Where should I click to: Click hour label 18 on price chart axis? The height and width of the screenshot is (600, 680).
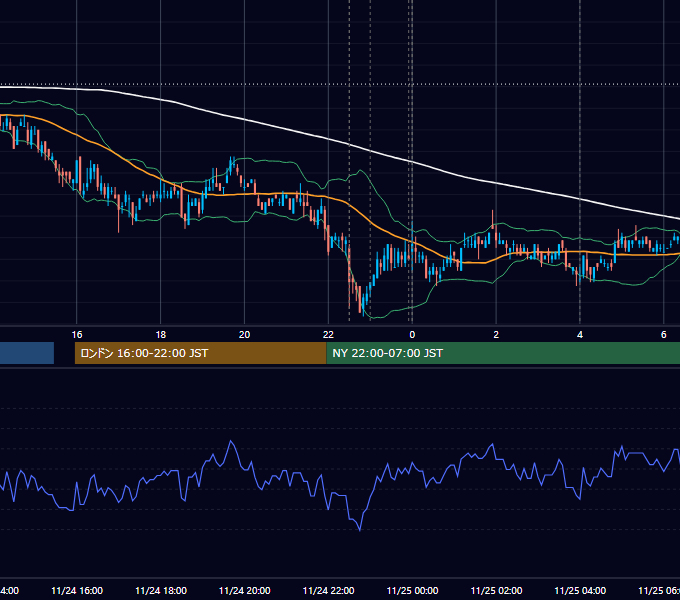161,335
